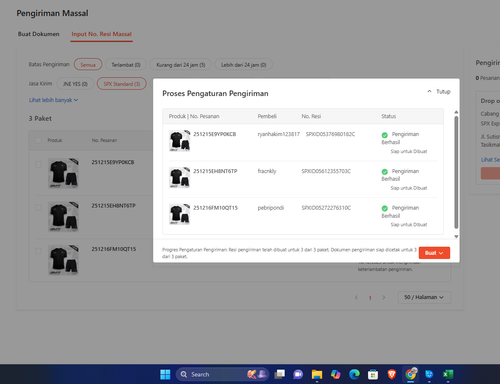This screenshot has height=384, width=500.
Task: Switch to Google Chrome on the taskbar
Action: click(411, 374)
